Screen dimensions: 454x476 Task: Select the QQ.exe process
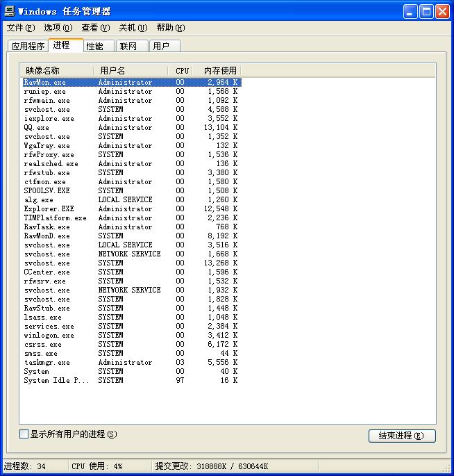pos(132,127)
